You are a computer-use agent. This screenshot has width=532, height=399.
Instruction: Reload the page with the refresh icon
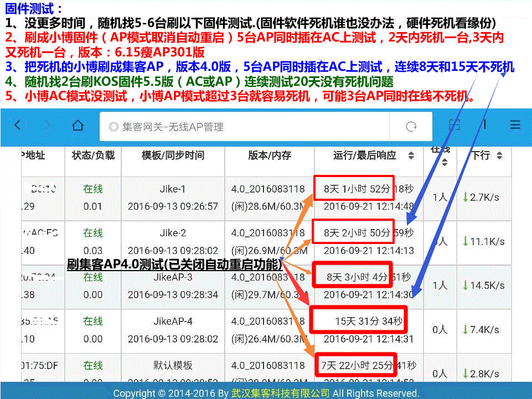(x=411, y=127)
